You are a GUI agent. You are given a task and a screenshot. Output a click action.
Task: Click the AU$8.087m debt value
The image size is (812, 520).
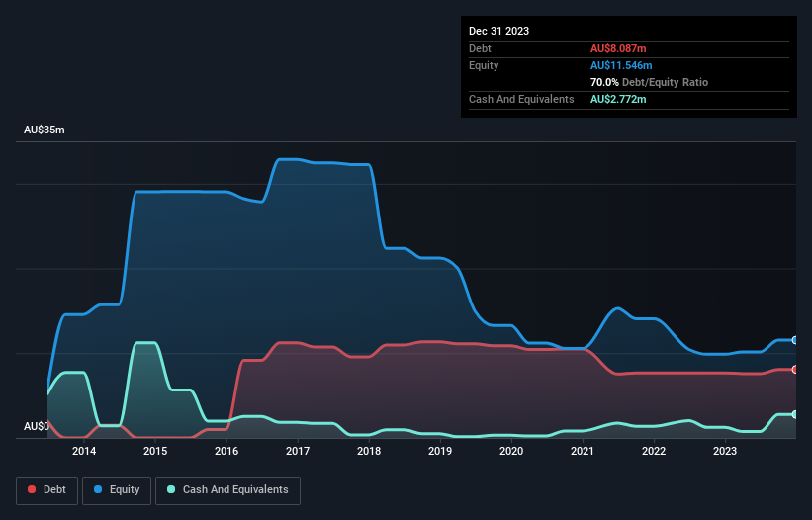click(x=618, y=48)
